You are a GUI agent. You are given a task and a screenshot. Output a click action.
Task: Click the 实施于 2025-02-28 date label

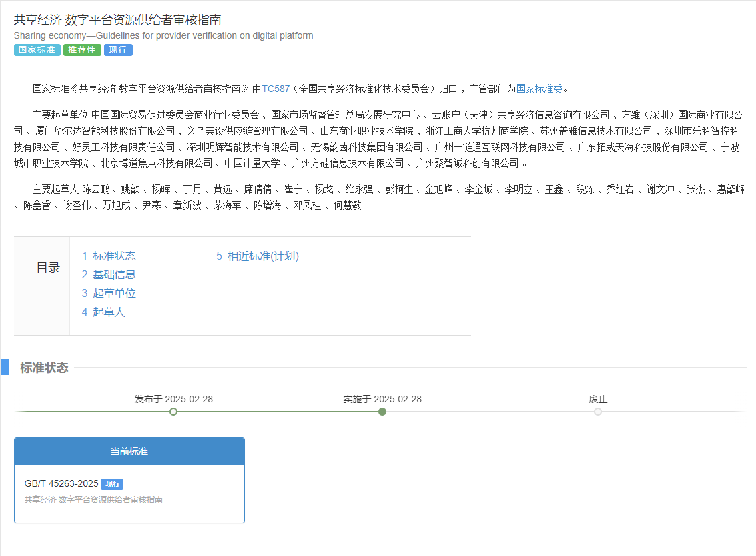(382, 399)
